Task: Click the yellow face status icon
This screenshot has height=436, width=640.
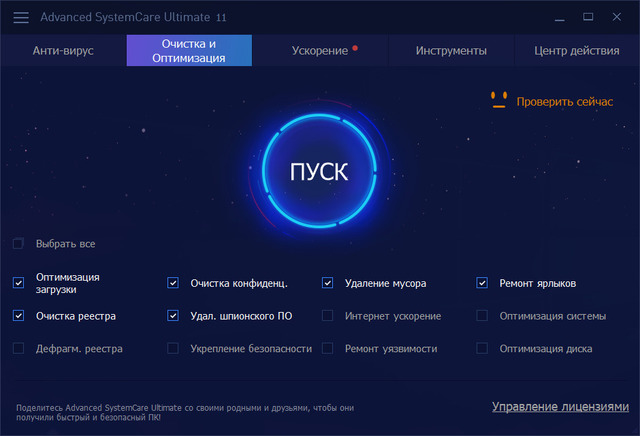Action: 499,100
